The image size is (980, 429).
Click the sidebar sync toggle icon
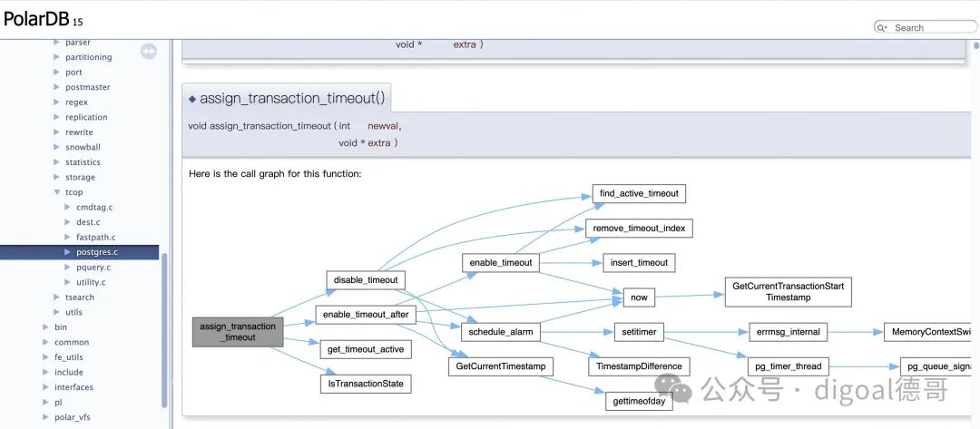point(149,51)
